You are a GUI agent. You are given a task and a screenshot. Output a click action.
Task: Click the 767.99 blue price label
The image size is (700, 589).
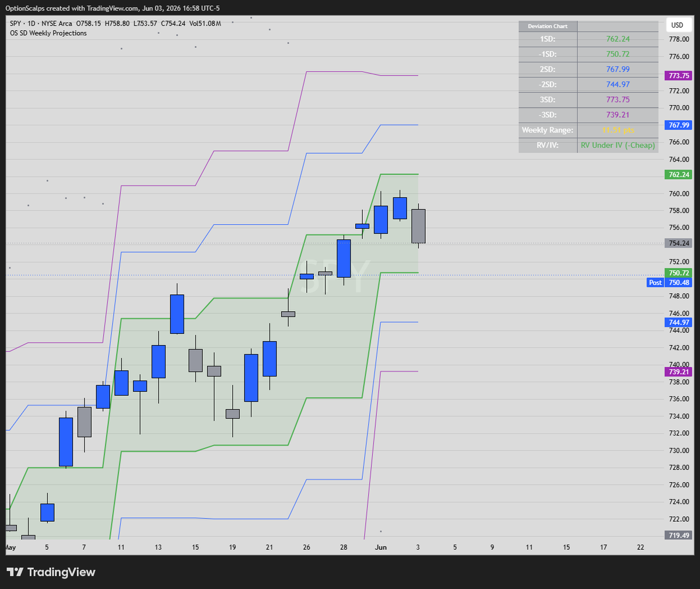[x=678, y=125]
